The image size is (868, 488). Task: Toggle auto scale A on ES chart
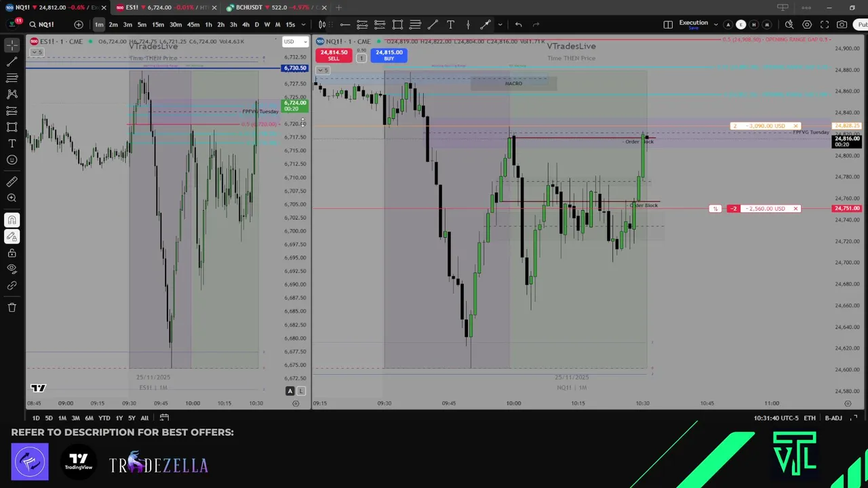pyautogui.click(x=290, y=391)
